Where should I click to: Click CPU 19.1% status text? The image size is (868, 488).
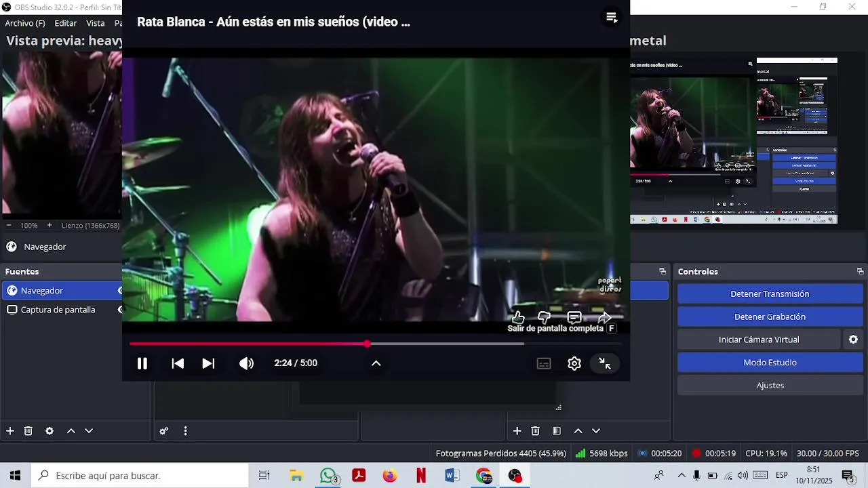(x=766, y=453)
